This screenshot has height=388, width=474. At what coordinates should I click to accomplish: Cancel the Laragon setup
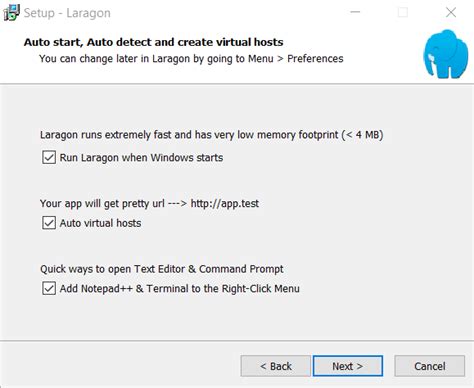430,366
